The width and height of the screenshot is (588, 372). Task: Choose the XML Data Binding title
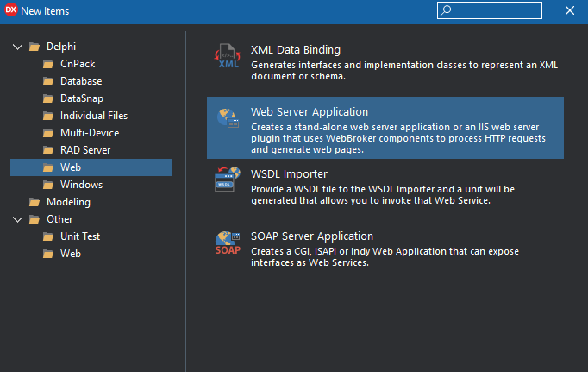tap(296, 49)
